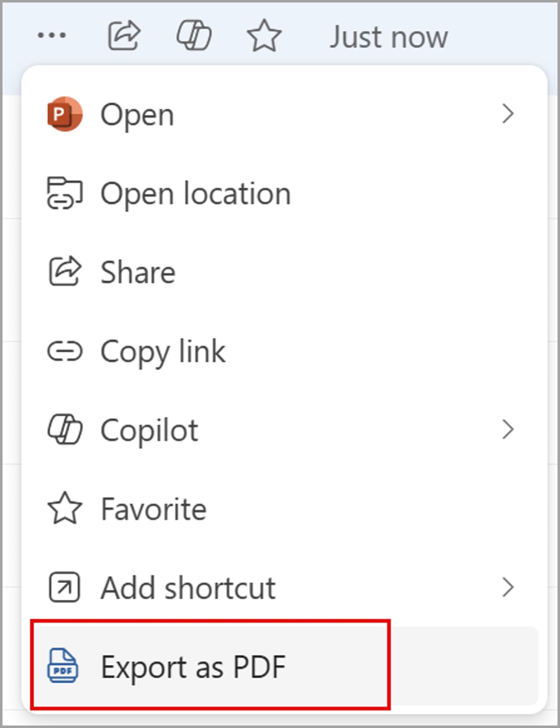
Task: Toggle Favorite in the context menu
Action: 153,509
